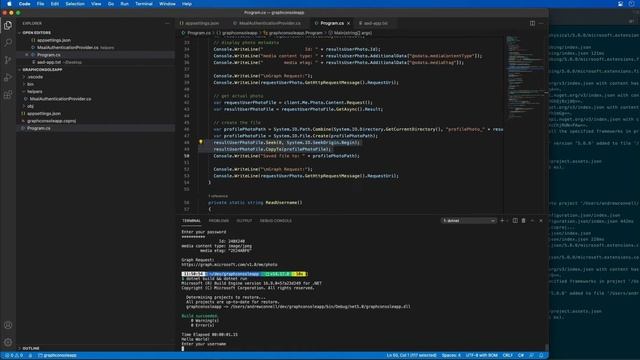640x360 pixels.
Task: Add a new terminal with plus icon
Action: click(502, 220)
